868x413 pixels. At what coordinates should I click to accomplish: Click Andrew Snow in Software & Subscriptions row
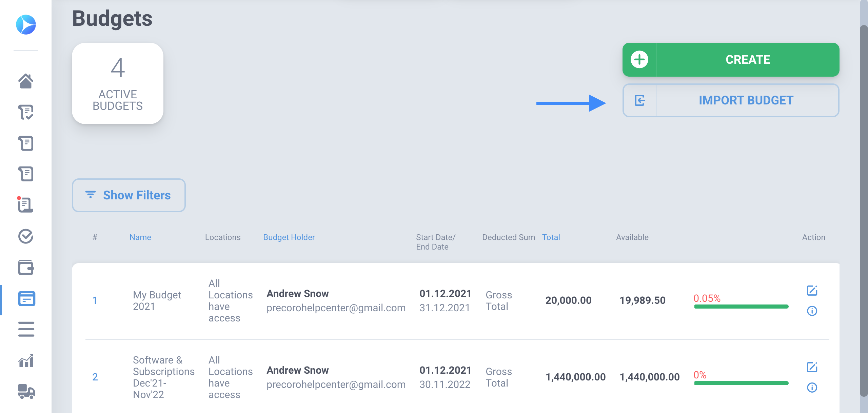(298, 370)
